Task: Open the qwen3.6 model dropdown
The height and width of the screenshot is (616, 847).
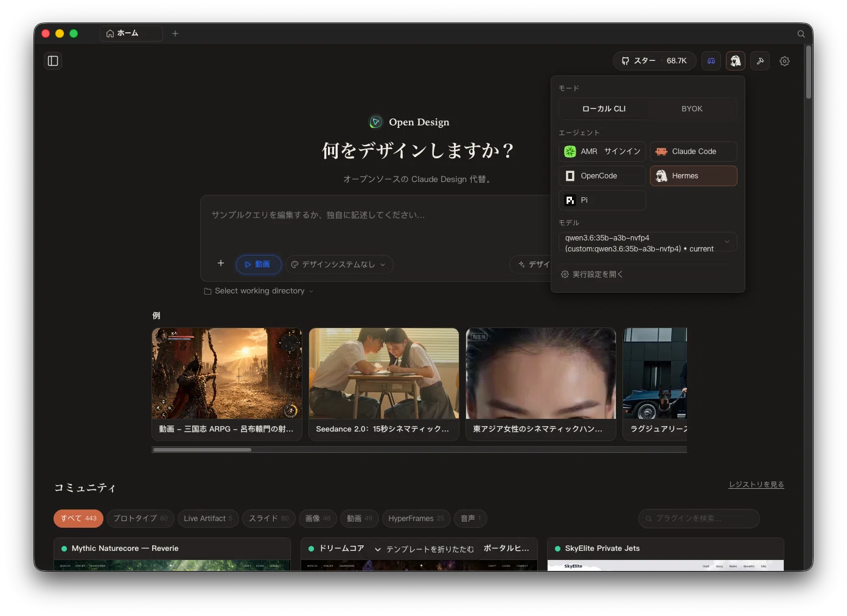Action: 648,242
